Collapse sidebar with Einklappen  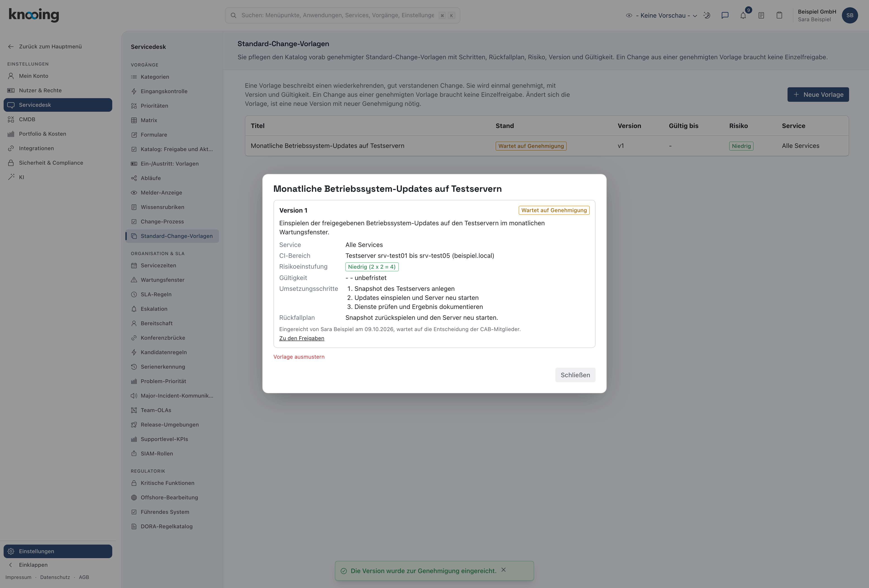(58, 565)
